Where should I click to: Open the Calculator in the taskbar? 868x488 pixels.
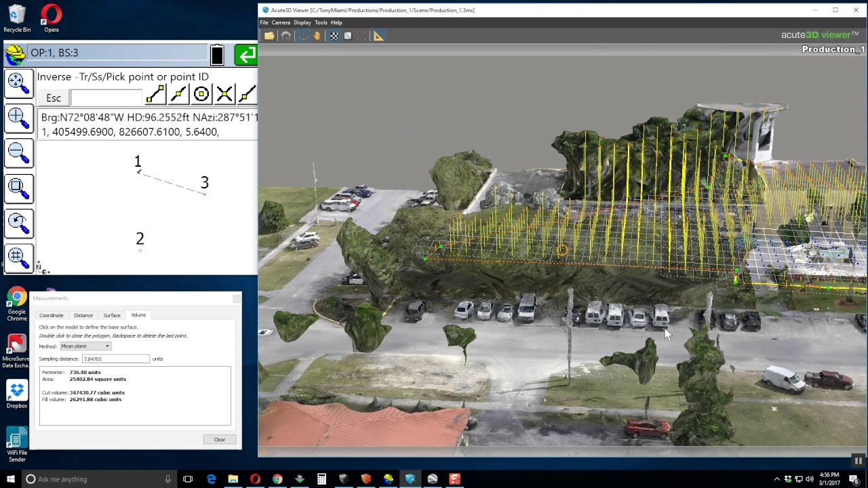(321, 479)
